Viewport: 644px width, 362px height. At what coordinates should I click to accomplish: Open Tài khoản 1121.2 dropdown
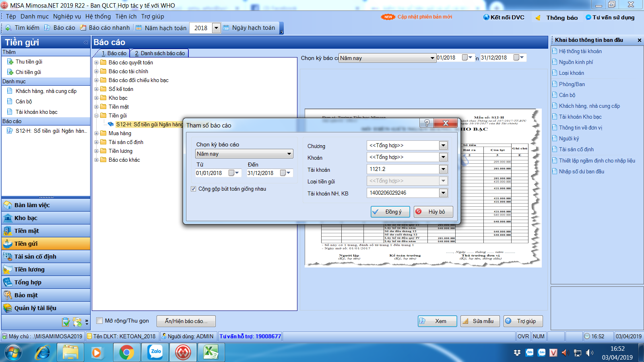pyautogui.click(x=443, y=169)
